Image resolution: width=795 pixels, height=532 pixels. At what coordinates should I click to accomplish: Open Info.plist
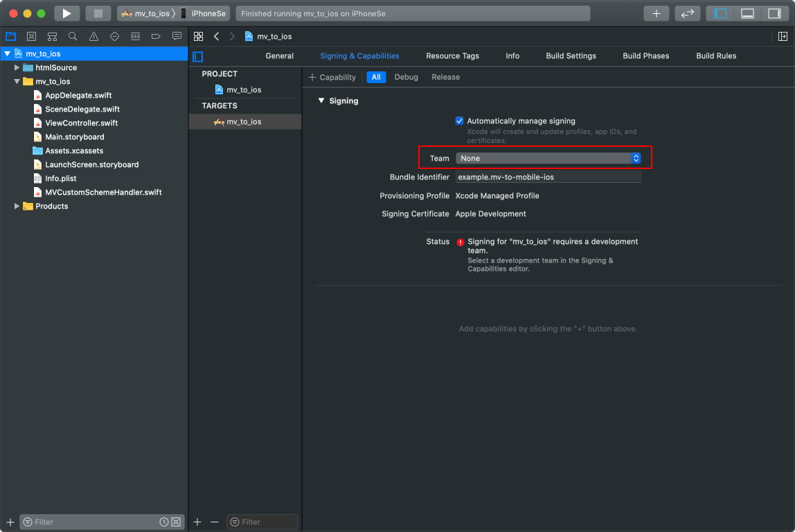[60, 179]
